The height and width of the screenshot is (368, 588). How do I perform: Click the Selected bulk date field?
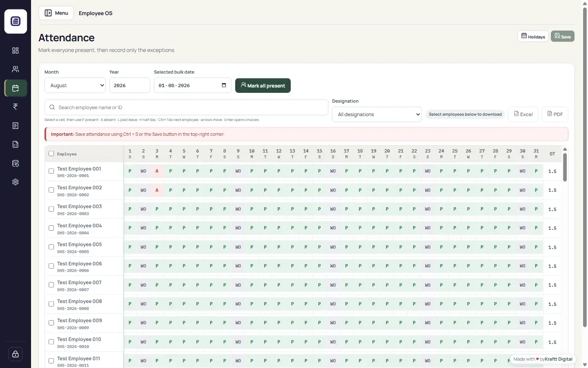(x=193, y=85)
